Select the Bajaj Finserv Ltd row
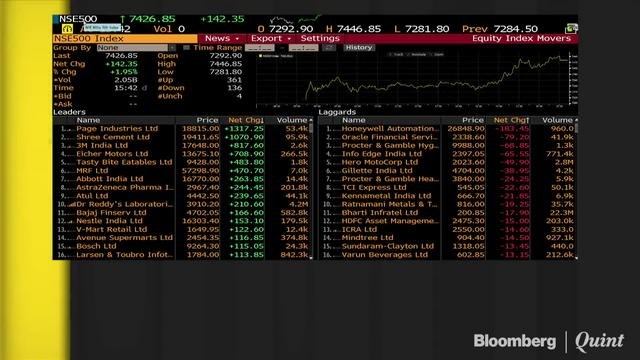Image resolution: width=640 pixels, height=360 pixels. click(181, 213)
